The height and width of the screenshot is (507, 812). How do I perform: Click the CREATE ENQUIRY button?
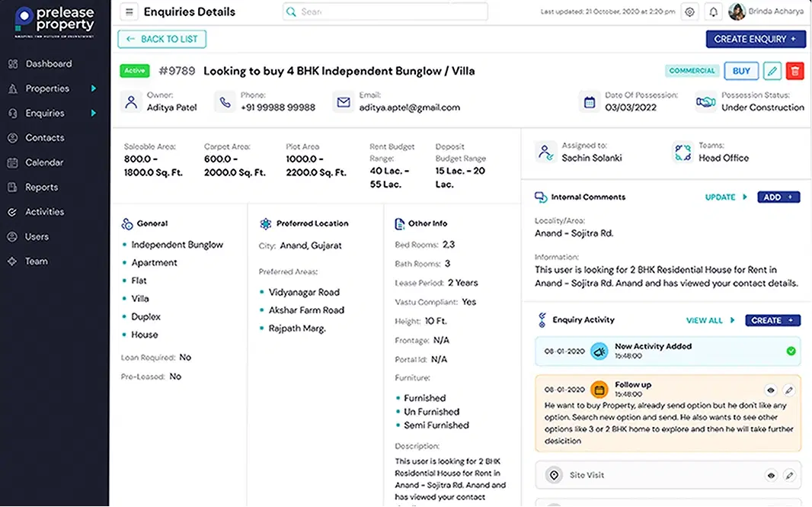(x=755, y=39)
